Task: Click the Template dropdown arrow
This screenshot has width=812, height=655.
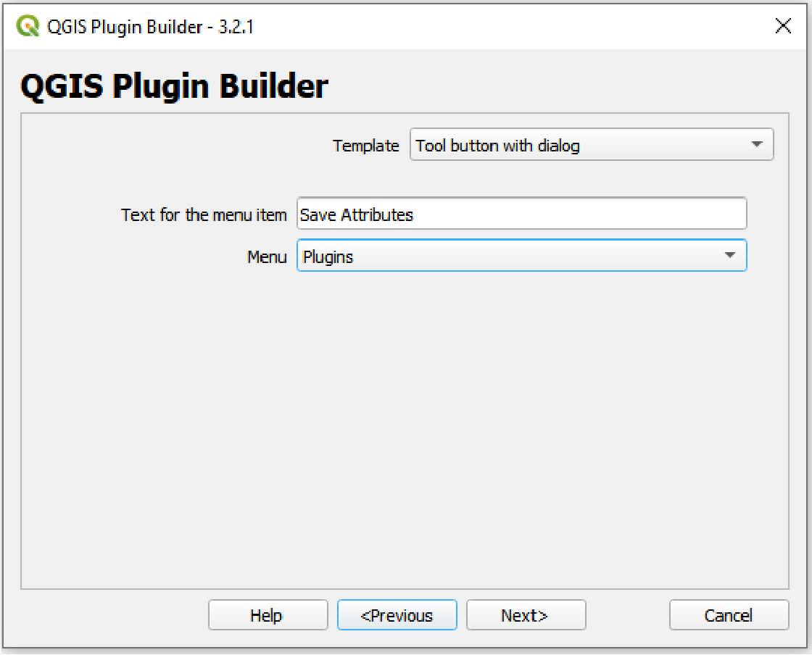Action: 757,145
